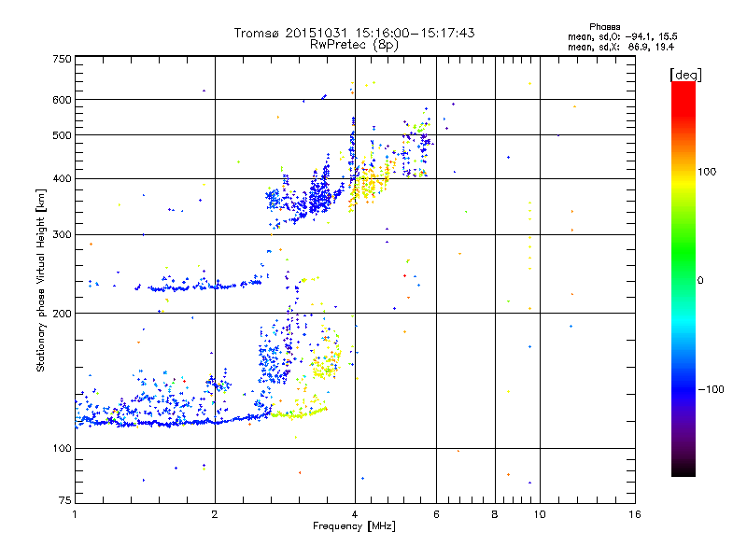Viewport: 747px width, 560px height.
Task: Click the '[deg]' colorbar unit label
Action: click(x=685, y=75)
